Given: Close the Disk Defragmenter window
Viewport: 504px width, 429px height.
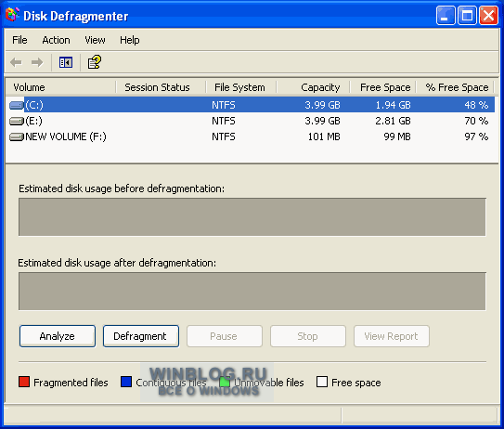Looking at the screenshot, I should [x=488, y=15].
